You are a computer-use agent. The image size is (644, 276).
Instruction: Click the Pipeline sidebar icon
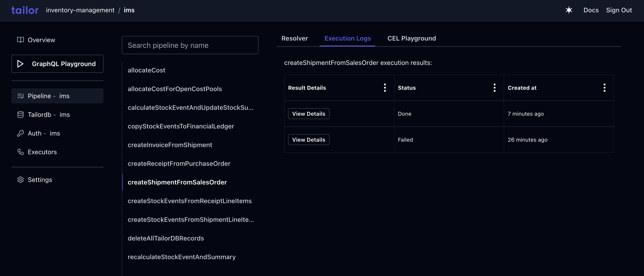[x=20, y=96]
